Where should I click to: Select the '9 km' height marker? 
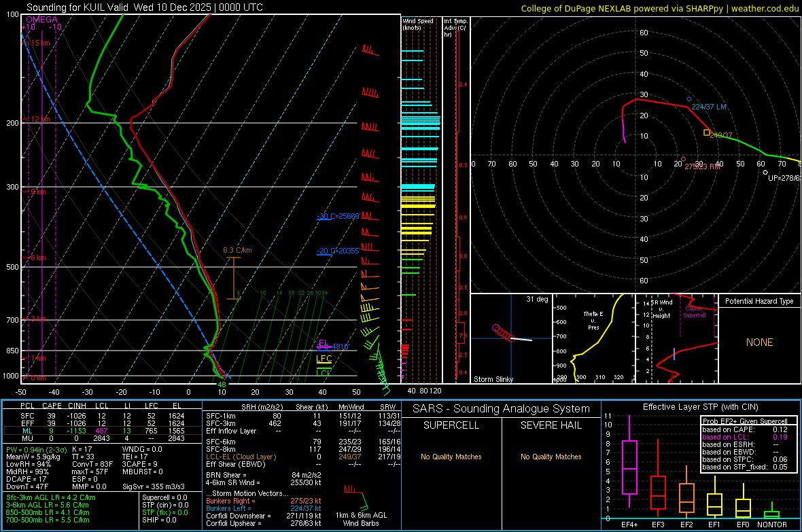[37, 192]
